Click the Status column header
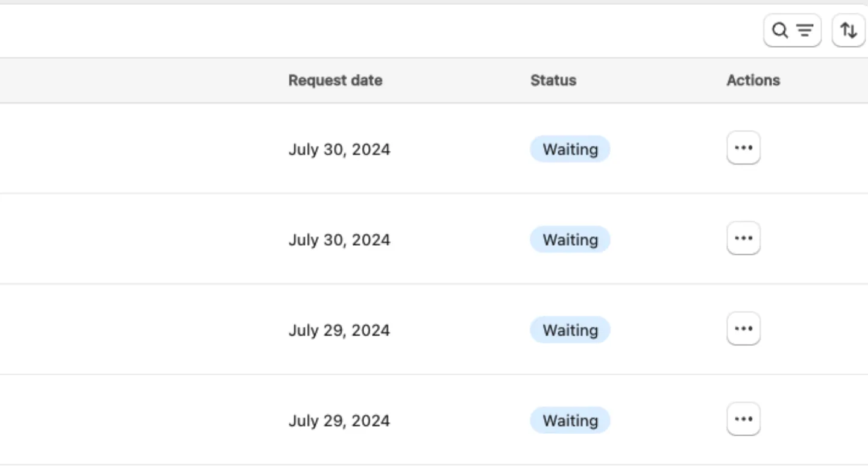The height and width of the screenshot is (476, 868). (x=553, y=80)
